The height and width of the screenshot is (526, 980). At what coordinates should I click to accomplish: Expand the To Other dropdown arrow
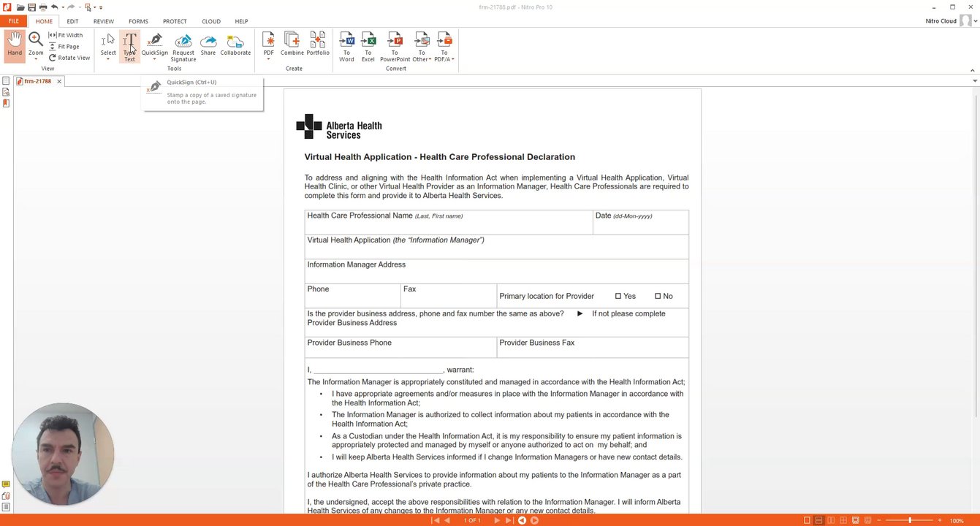coord(430,59)
